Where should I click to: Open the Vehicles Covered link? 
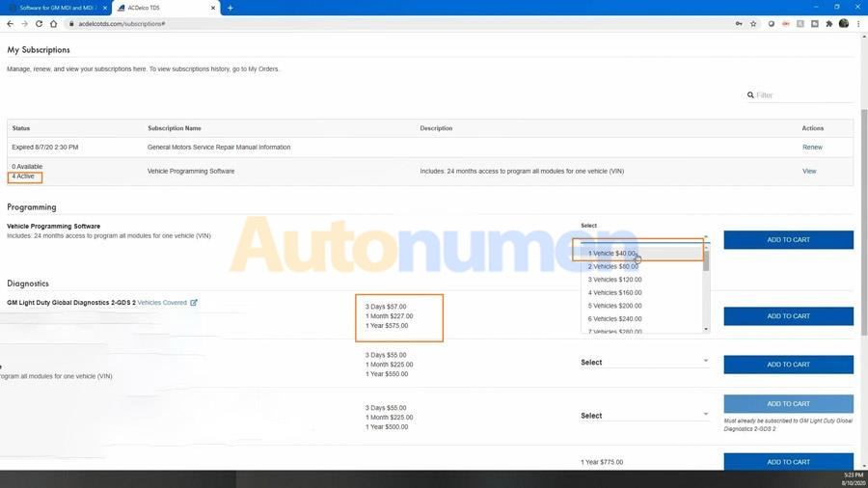tap(162, 303)
